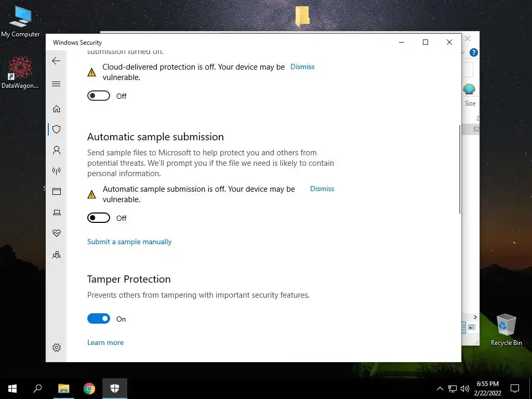Click the globe icon in the background window

[x=469, y=89]
